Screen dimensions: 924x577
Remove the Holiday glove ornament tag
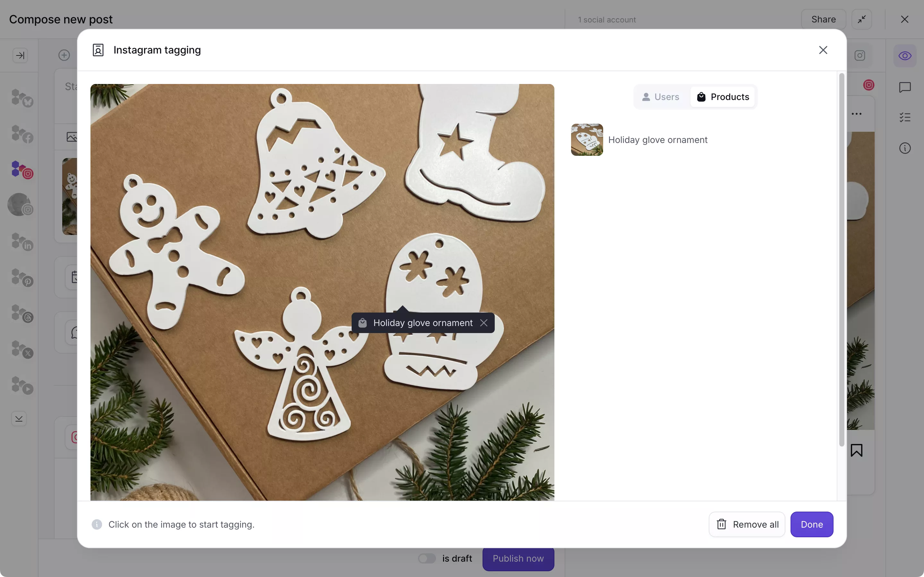pyautogui.click(x=484, y=323)
